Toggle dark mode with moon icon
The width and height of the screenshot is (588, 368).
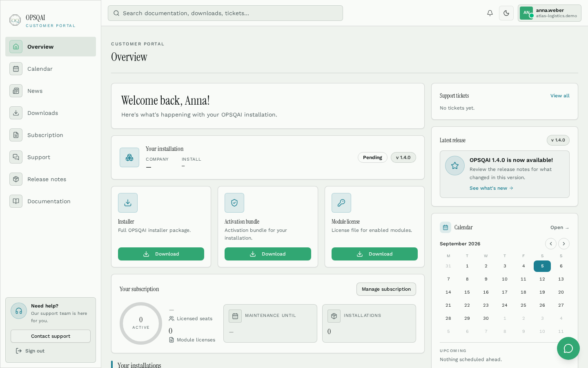[x=506, y=13]
